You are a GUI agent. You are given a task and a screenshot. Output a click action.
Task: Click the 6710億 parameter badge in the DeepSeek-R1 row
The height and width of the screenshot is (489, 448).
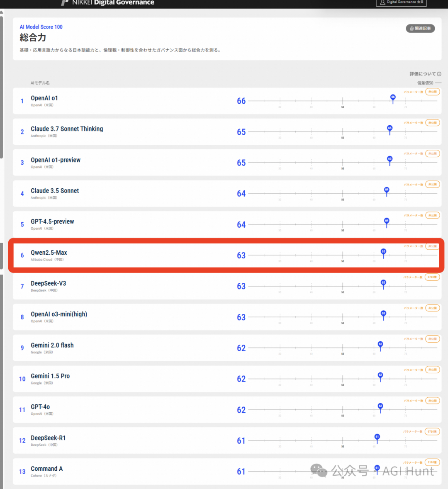point(432,431)
